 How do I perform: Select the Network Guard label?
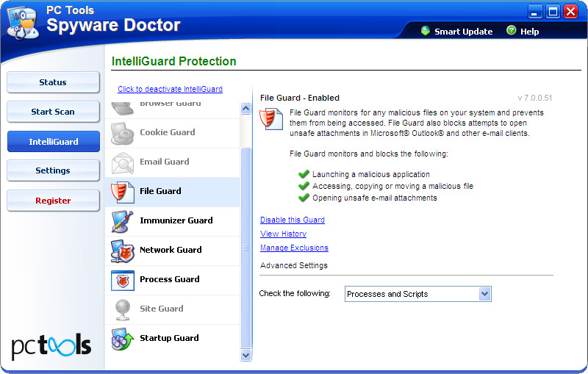pos(171,250)
